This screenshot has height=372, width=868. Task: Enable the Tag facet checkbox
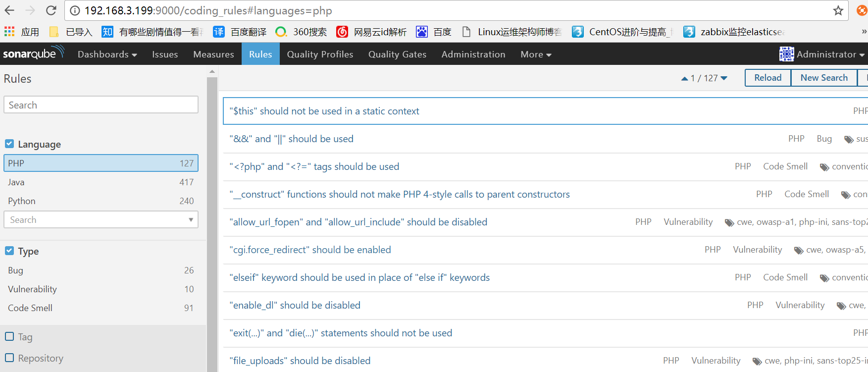[x=9, y=336]
